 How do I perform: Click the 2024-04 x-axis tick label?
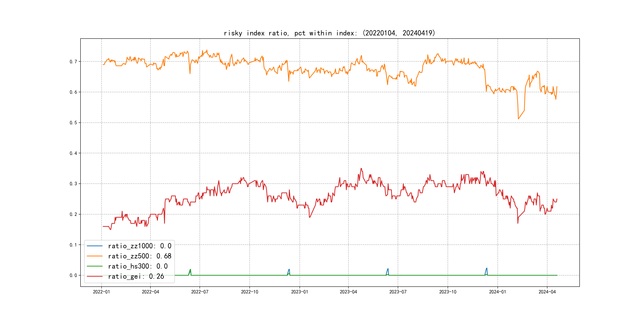(547, 292)
